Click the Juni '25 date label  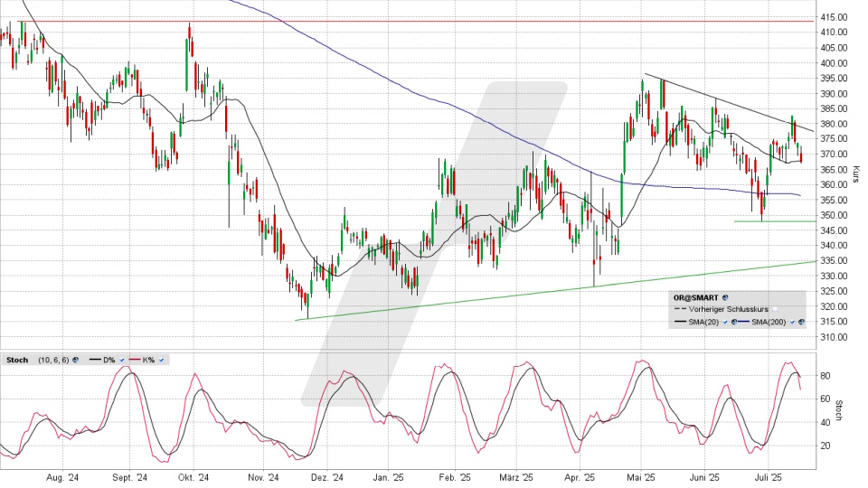pos(704,477)
